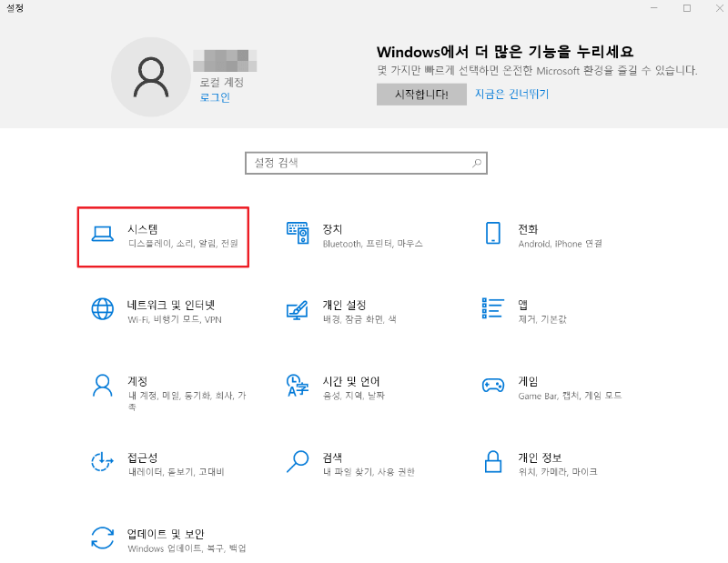Click the 음성, 지역, 날짜 description
Image resolution: width=728 pixels, height=563 pixels.
click(x=354, y=396)
